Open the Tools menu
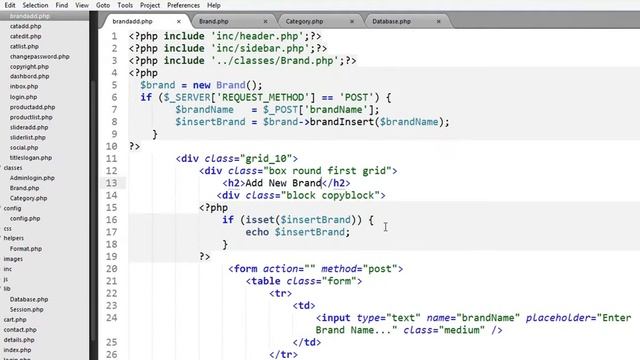640x360 pixels. click(125, 5)
